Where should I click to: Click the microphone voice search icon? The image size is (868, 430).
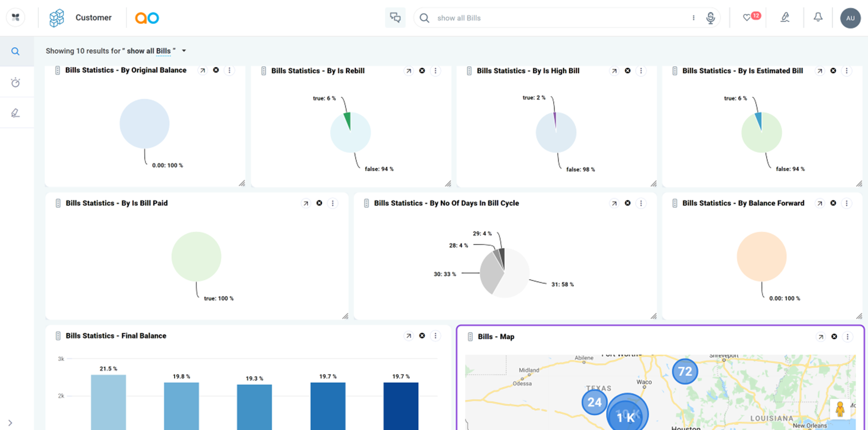point(710,18)
